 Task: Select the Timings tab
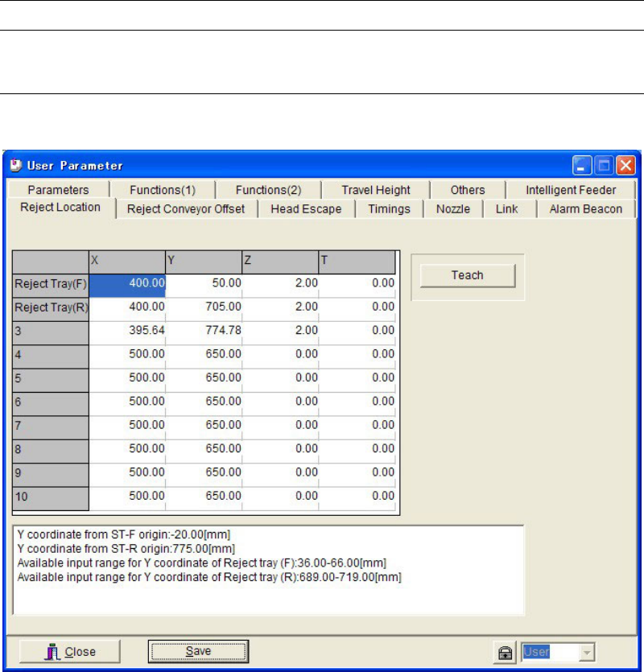click(x=390, y=209)
